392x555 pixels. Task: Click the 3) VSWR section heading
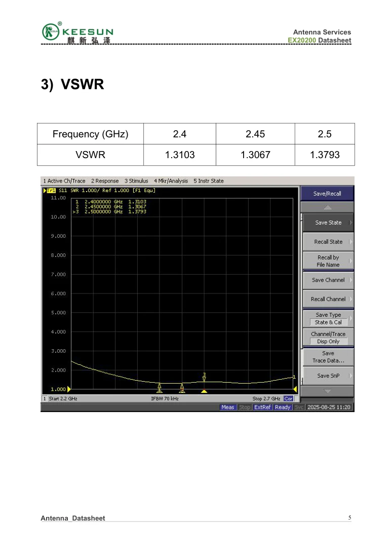tap(72, 84)
